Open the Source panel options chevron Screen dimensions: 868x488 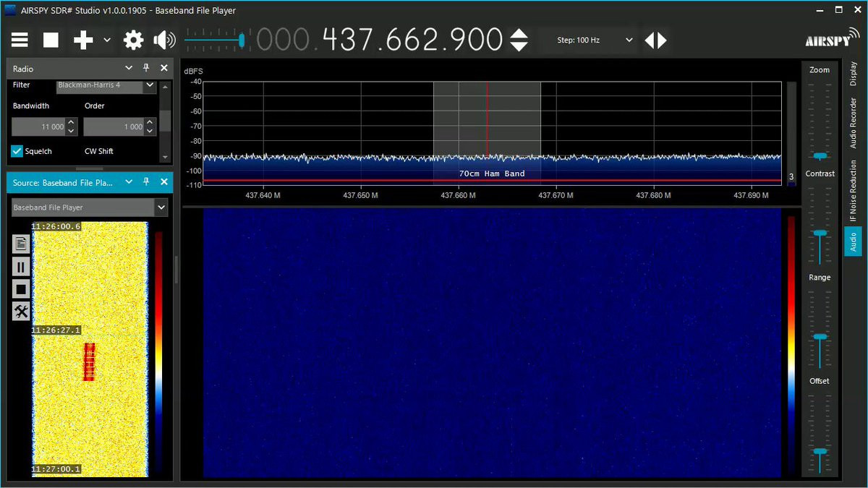point(129,182)
